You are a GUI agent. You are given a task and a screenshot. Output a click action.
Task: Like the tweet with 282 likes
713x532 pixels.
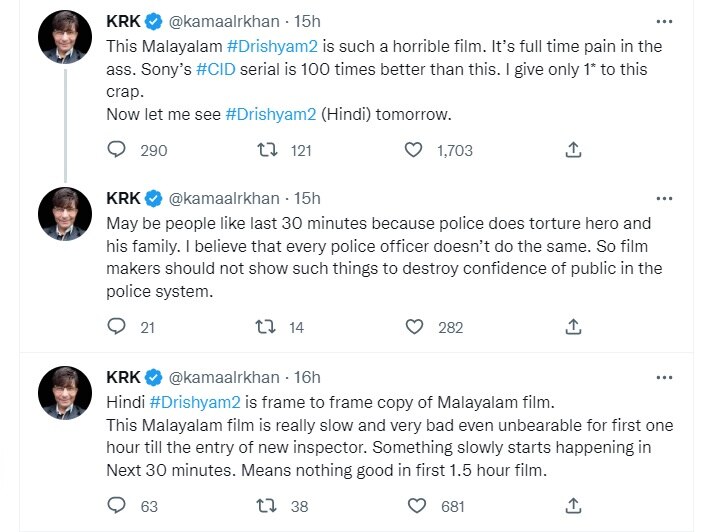pos(415,326)
